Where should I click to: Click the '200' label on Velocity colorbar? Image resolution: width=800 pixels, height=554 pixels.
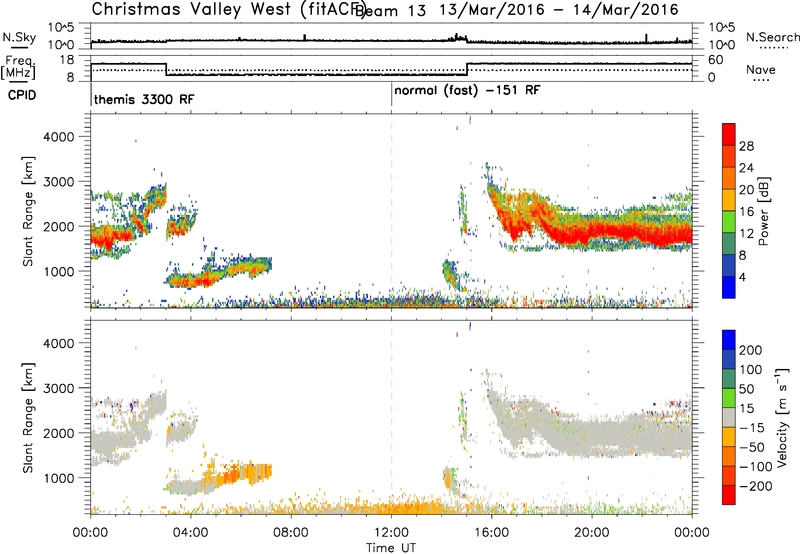point(751,350)
